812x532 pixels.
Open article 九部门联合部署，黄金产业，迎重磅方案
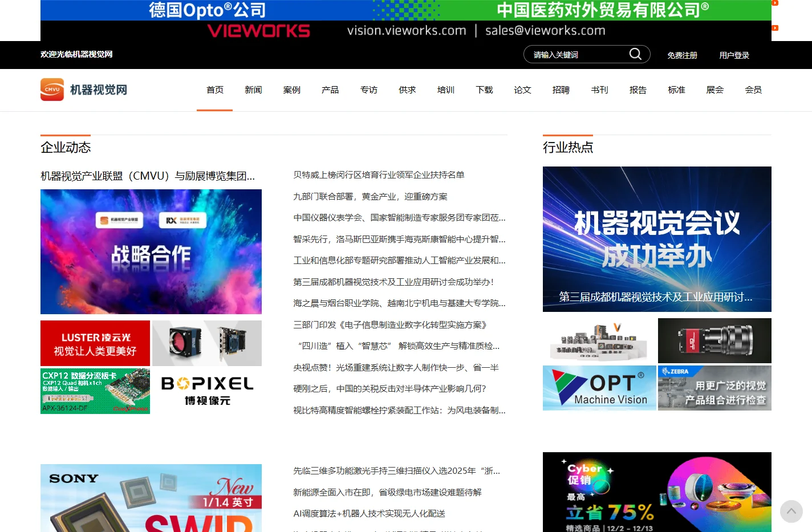(370, 197)
